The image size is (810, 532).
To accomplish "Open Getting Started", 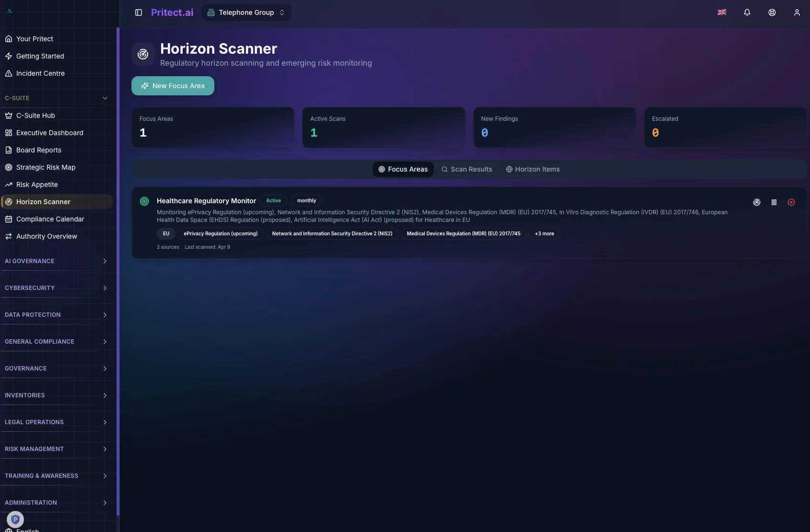I will coord(57,56).
